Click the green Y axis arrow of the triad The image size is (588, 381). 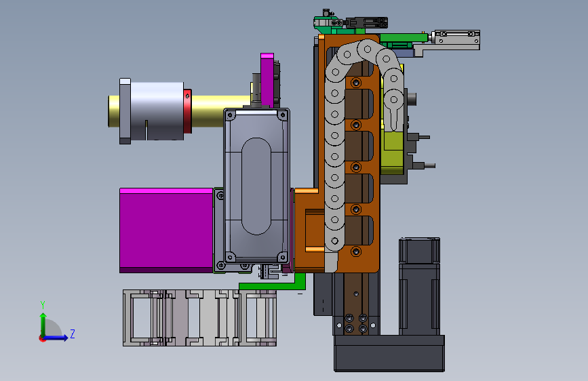click(43, 325)
